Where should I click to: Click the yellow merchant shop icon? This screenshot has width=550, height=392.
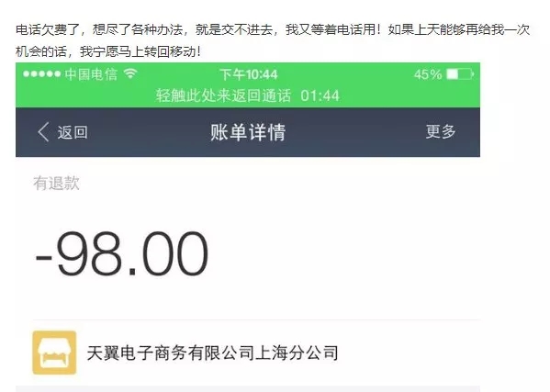pos(54,353)
